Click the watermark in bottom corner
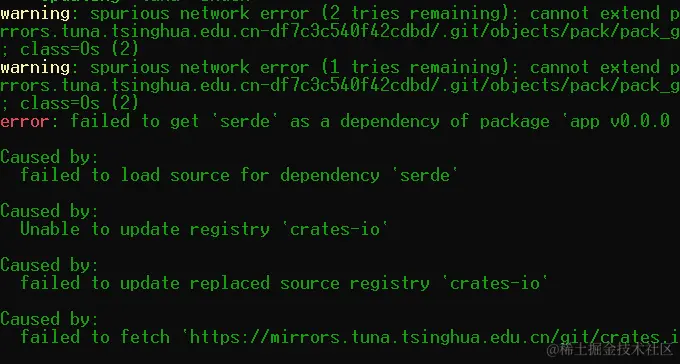 [610, 349]
